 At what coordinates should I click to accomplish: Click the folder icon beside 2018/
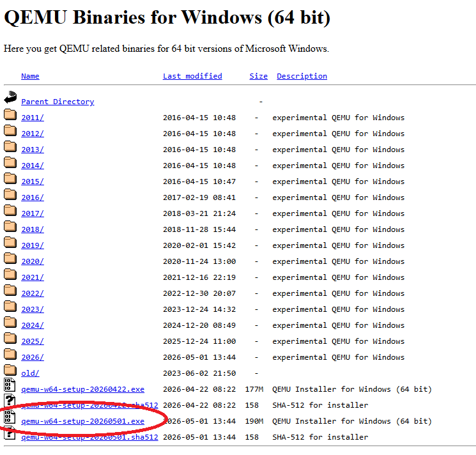(10, 226)
